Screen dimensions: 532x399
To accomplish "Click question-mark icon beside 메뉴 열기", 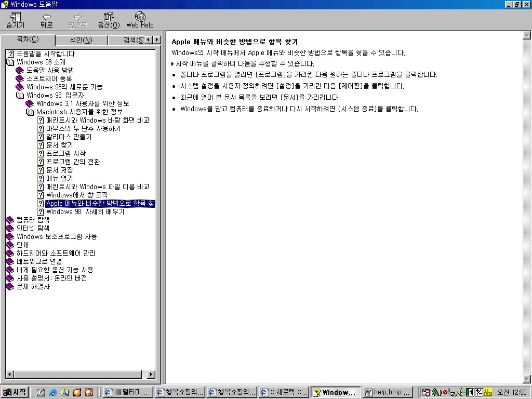I will click(41, 179).
